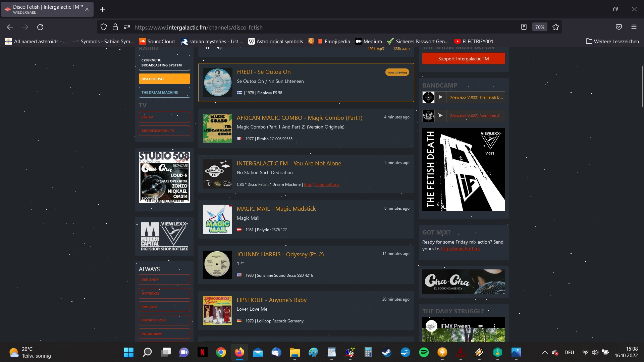
Task: Reload the current page
Action: coord(40,27)
